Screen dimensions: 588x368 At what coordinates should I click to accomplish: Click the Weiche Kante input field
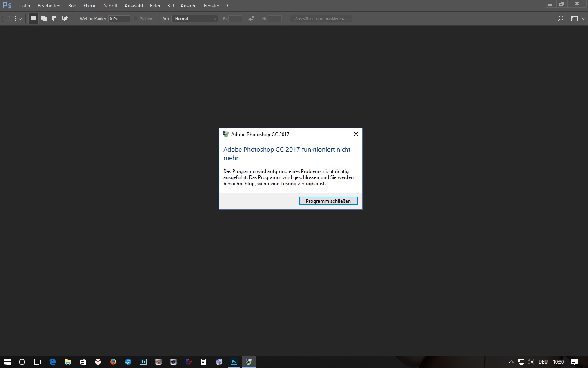tap(119, 18)
